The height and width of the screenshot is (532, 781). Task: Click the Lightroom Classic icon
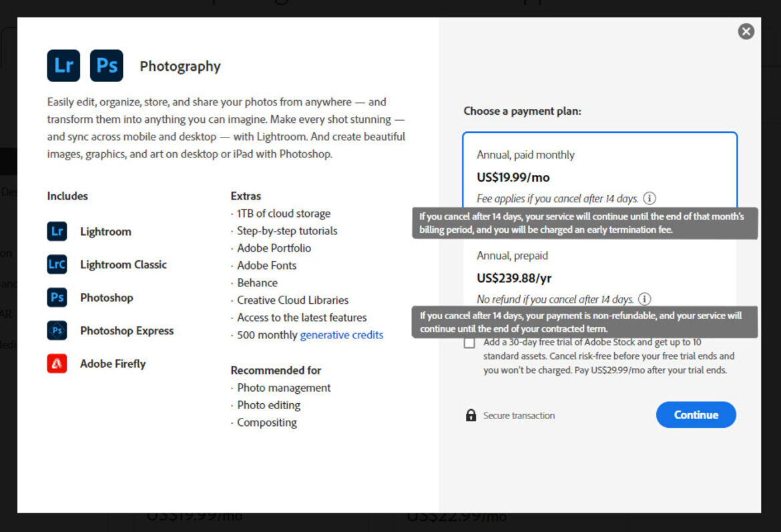click(57, 264)
